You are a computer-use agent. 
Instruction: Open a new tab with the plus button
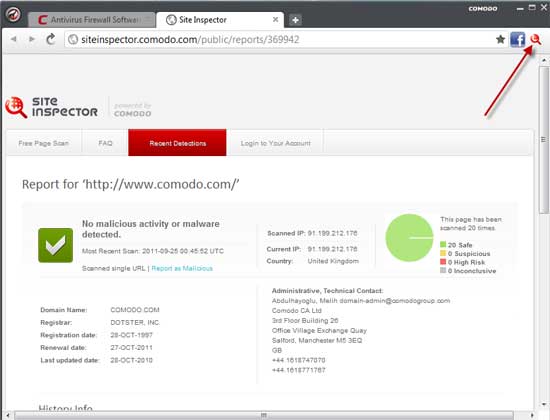pos(295,20)
